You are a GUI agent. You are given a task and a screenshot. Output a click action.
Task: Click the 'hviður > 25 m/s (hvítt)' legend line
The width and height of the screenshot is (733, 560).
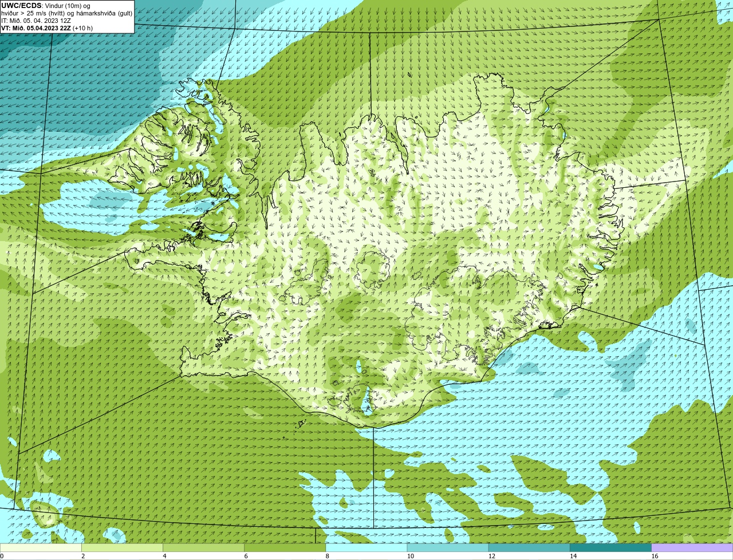66,13
